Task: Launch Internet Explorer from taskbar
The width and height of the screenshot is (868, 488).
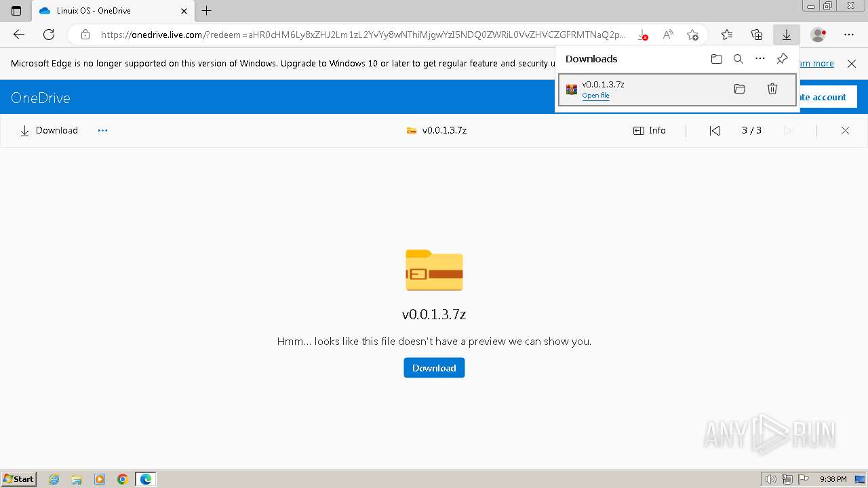Action: pos(54,479)
